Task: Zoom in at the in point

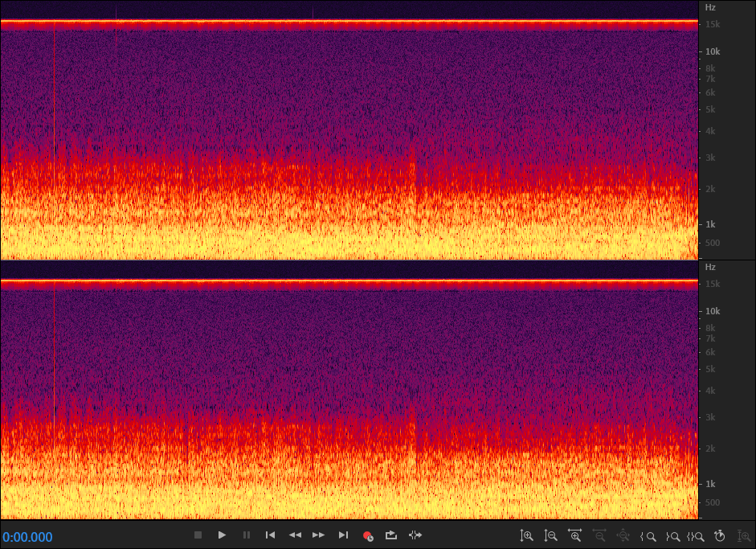Action: [x=648, y=536]
